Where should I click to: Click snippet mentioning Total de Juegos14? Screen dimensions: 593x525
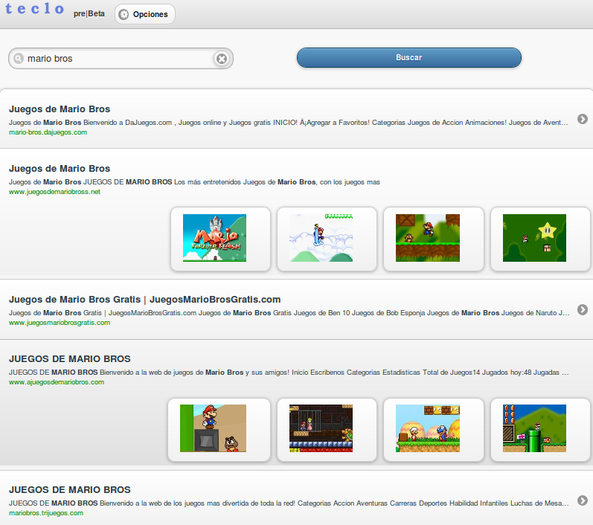point(289,372)
